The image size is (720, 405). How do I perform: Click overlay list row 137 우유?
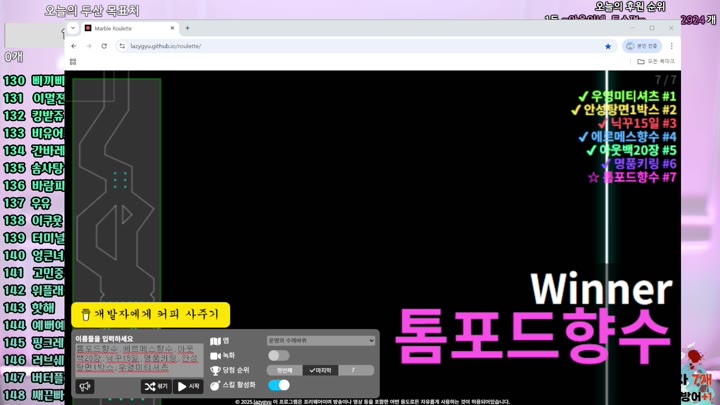click(x=28, y=203)
